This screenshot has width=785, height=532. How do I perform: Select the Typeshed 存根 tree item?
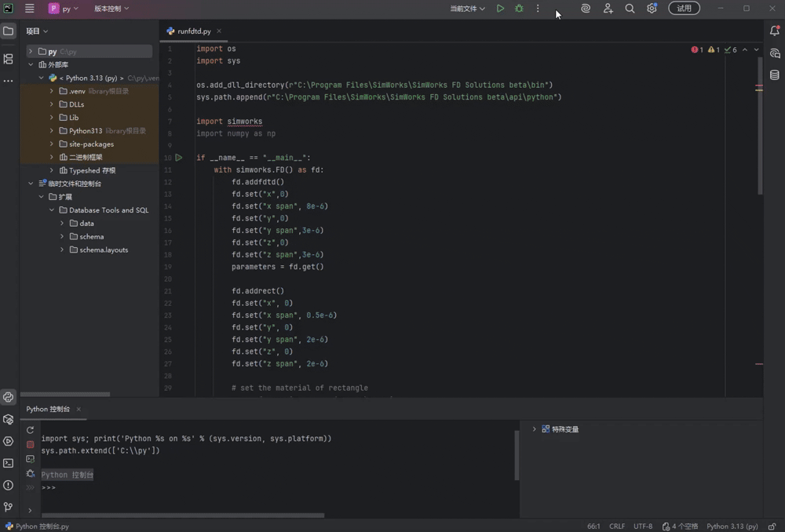(89, 170)
